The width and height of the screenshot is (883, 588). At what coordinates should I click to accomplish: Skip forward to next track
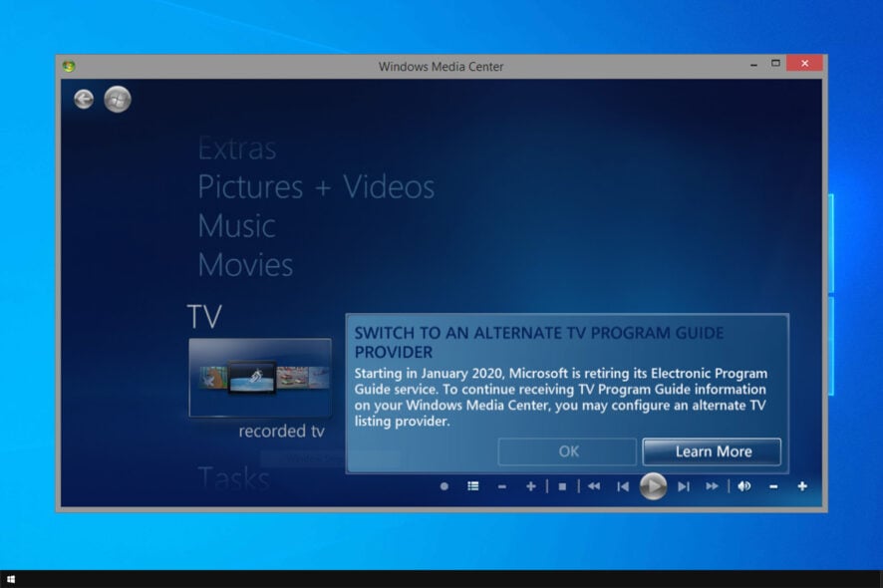point(683,486)
